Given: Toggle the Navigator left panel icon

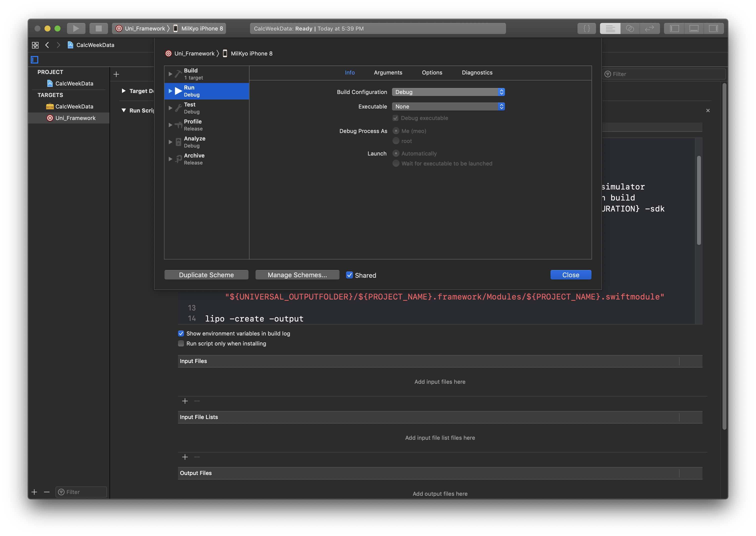Looking at the screenshot, I should [x=674, y=28].
